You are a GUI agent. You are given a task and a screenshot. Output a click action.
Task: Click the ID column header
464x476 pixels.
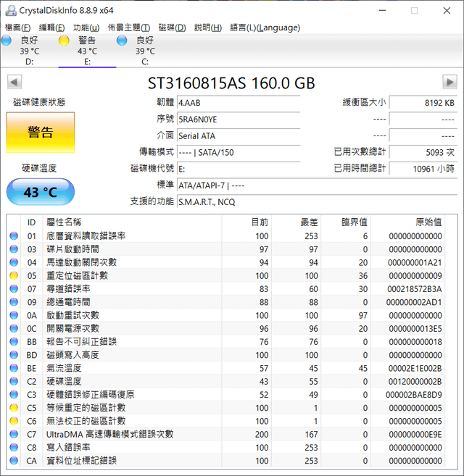tap(32, 222)
